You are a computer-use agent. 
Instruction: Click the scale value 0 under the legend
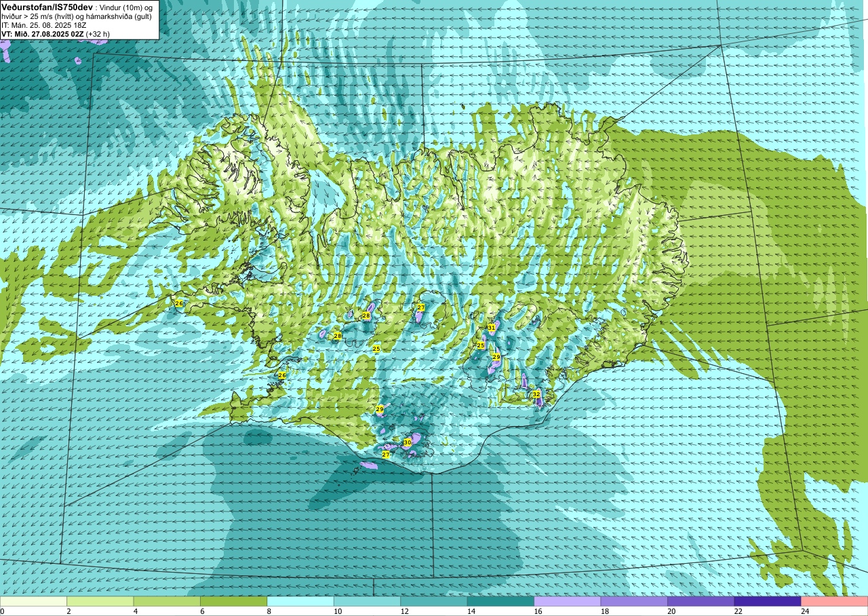click(3, 611)
